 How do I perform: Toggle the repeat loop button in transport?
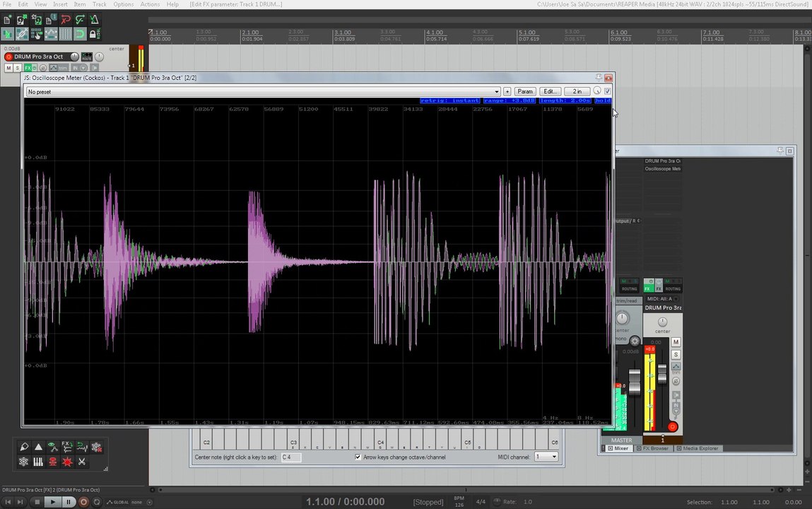[96, 502]
